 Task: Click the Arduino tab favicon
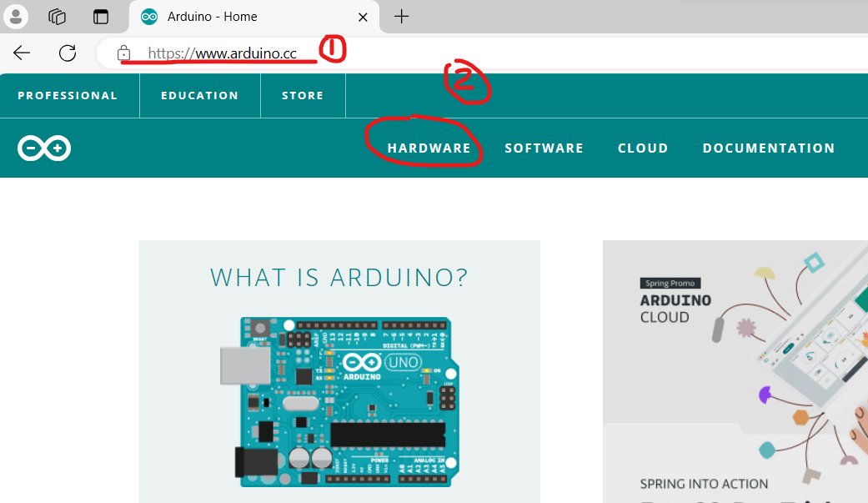149,17
